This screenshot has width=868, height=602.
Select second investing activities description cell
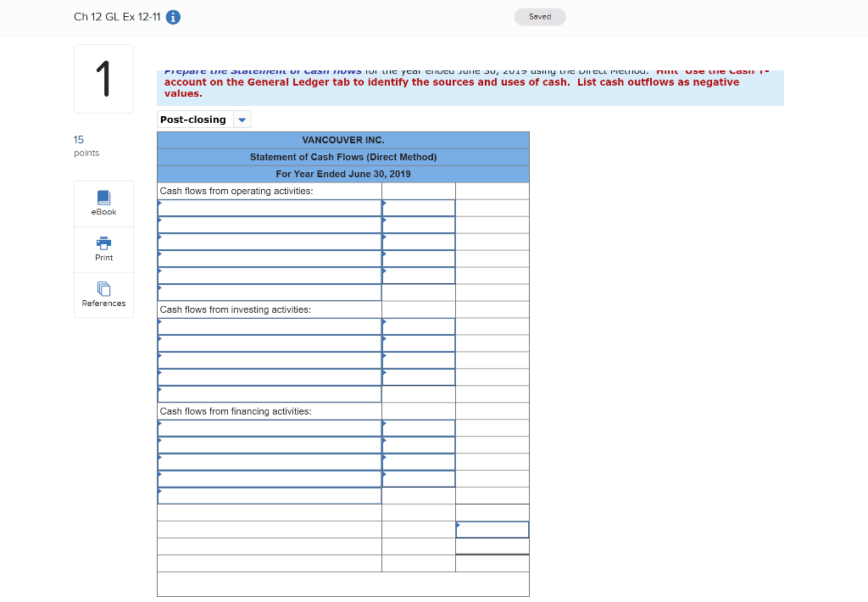pos(270,343)
